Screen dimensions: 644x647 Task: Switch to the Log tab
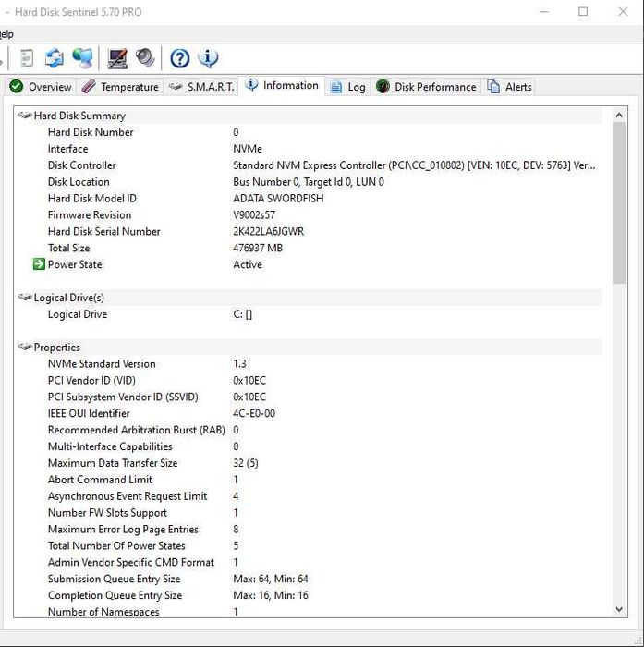point(347,87)
